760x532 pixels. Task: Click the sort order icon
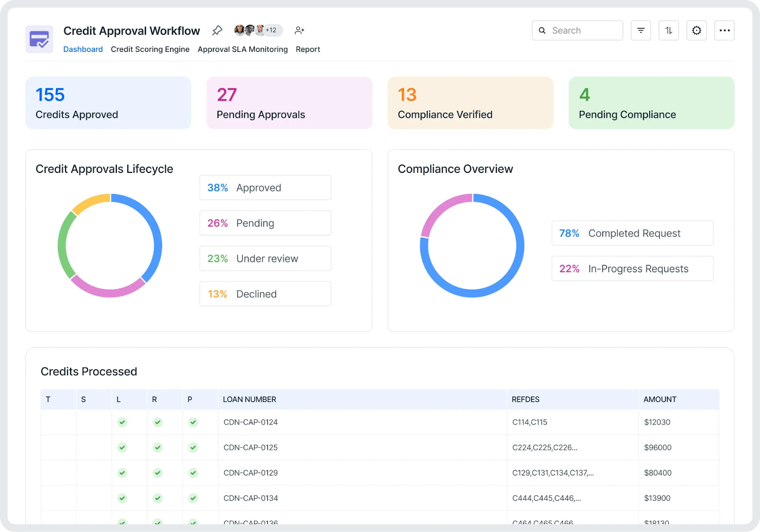click(668, 30)
